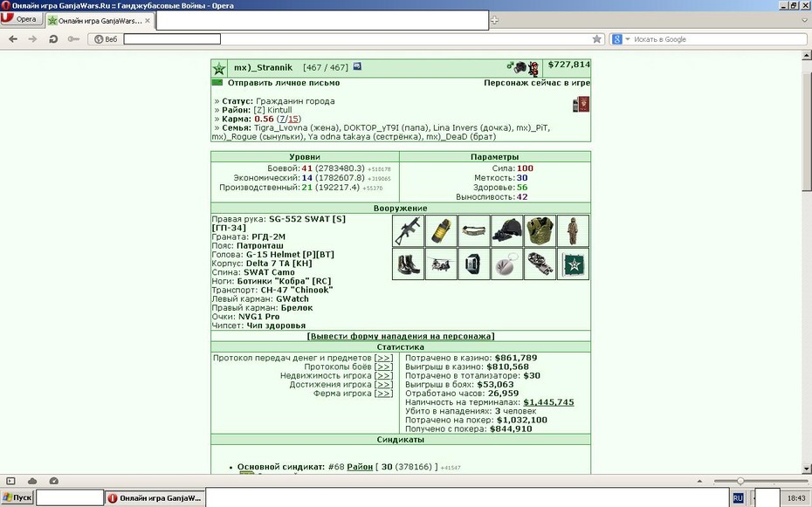Reload the page with the refresh icon
Viewport: 812px width, 507px height.
point(53,38)
